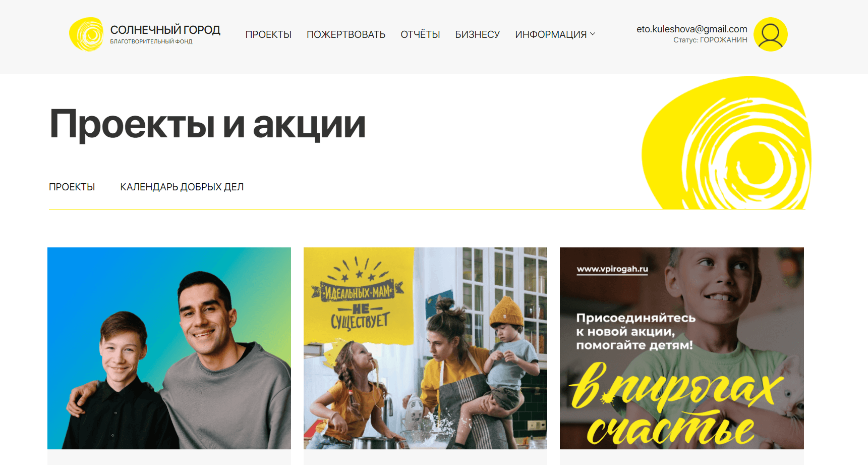The height and width of the screenshot is (465, 868).
Task: Switch to the КАЛЕНДАРЬ ДОБРЫХ ДЕЛ tab
Action: [x=182, y=187]
